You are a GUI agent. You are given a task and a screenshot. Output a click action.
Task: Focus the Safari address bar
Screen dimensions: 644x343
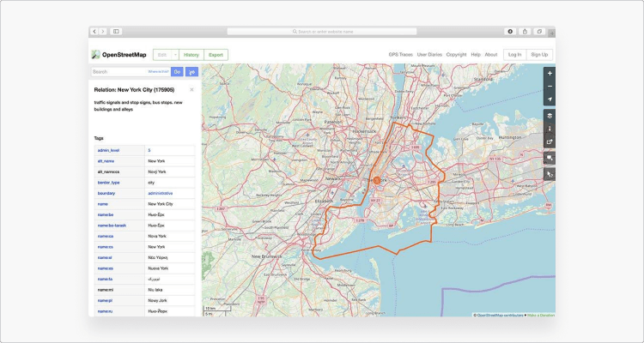(322, 32)
